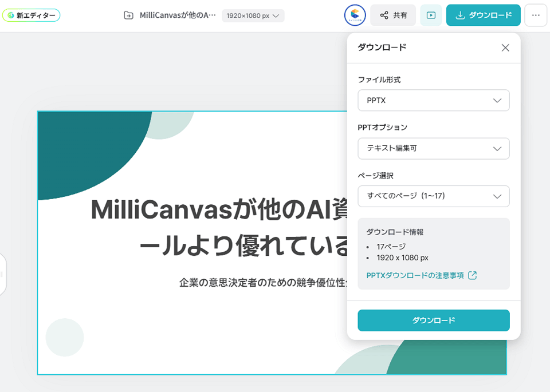Click the 17ページ download info line
The height and width of the screenshot is (392, 550).
tap(391, 247)
